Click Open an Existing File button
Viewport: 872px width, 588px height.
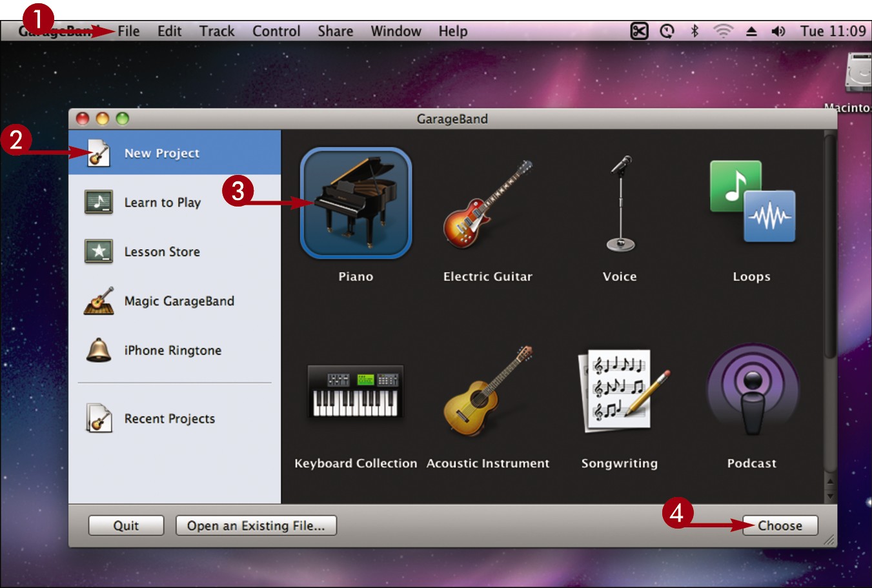256,525
